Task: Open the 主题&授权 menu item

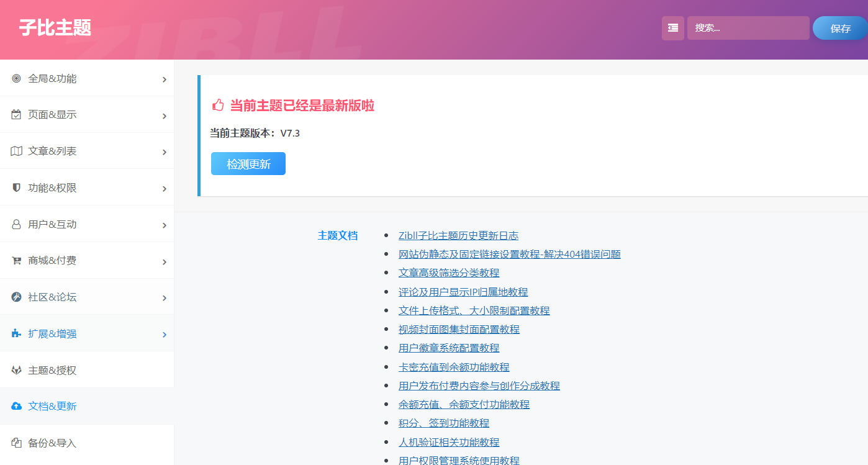Action: coord(52,370)
